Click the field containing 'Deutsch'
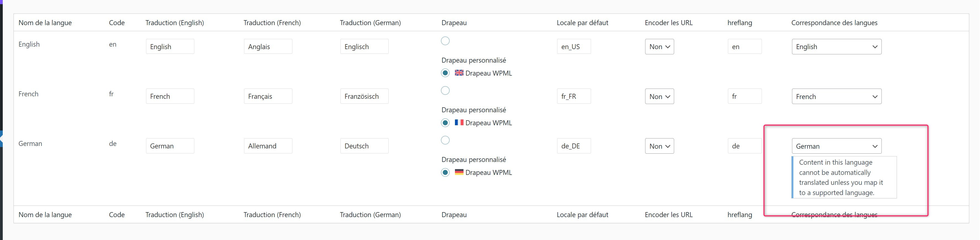Viewport: 980px width, 240px height. [364, 146]
